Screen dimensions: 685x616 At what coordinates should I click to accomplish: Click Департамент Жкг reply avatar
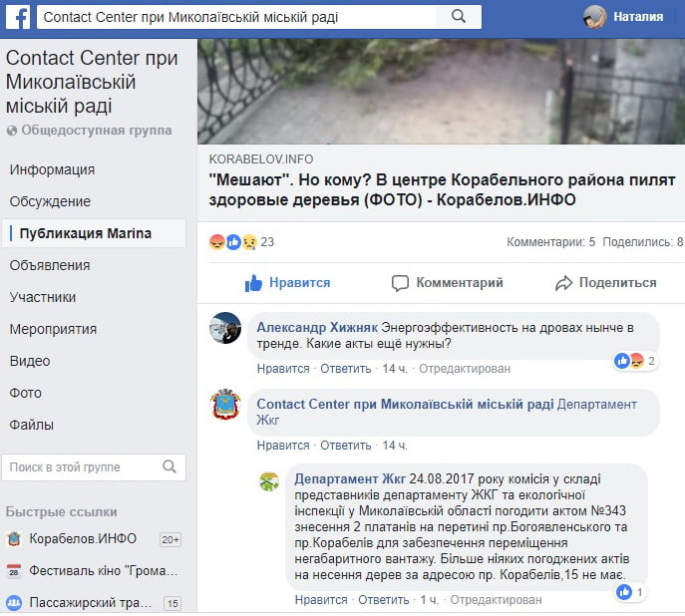coord(269,481)
